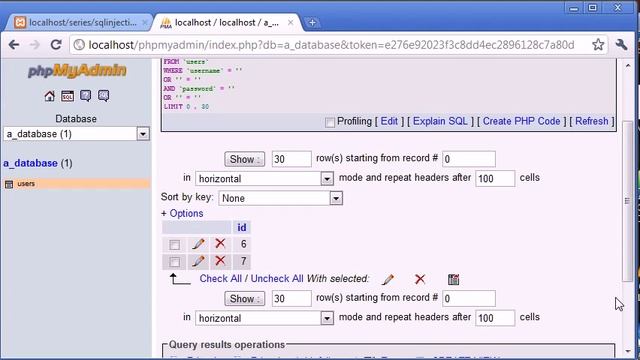
Task: Click the browser address bar URL
Action: pyautogui.click(x=331, y=44)
